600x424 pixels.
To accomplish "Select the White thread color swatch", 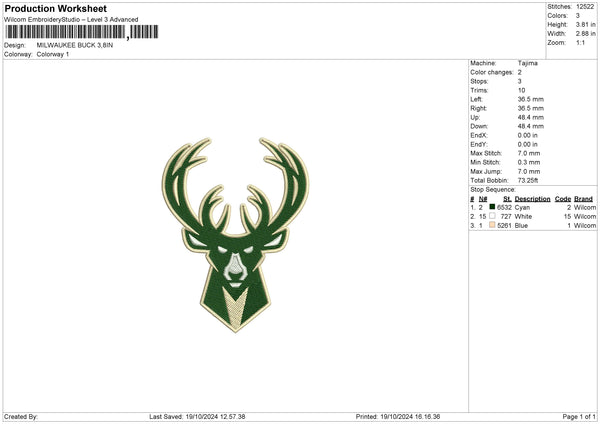I will [x=492, y=216].
